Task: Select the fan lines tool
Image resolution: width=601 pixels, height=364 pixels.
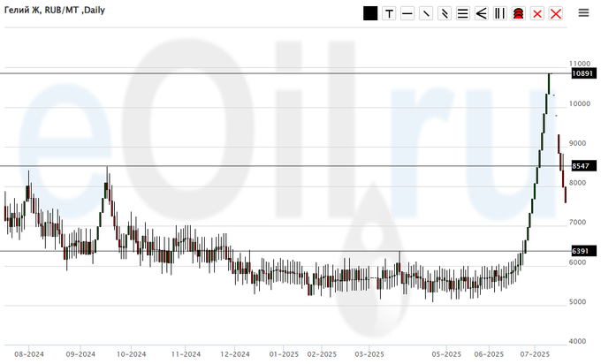Action: coord(481,13)
